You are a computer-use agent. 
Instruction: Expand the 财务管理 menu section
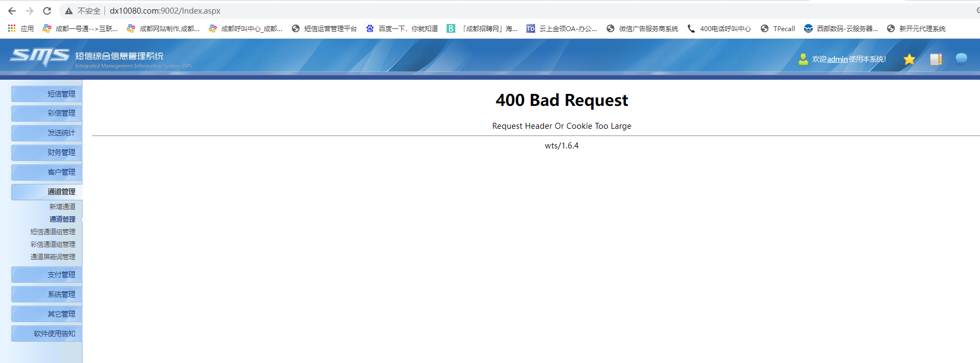pyautogui.click(x=46, y=152)
